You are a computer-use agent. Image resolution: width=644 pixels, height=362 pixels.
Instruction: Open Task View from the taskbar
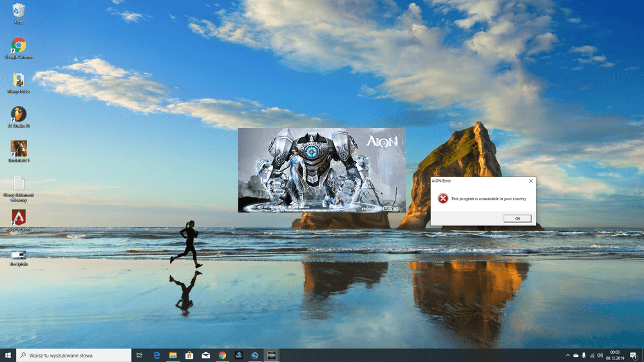pyautogui.click(x=140, y=355)
